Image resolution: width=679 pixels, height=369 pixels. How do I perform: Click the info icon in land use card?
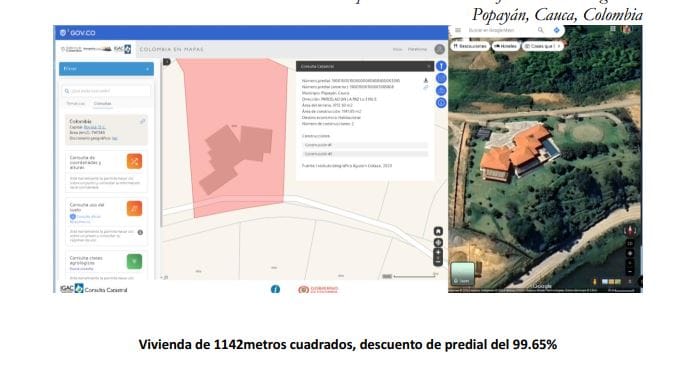coord(140,233)
